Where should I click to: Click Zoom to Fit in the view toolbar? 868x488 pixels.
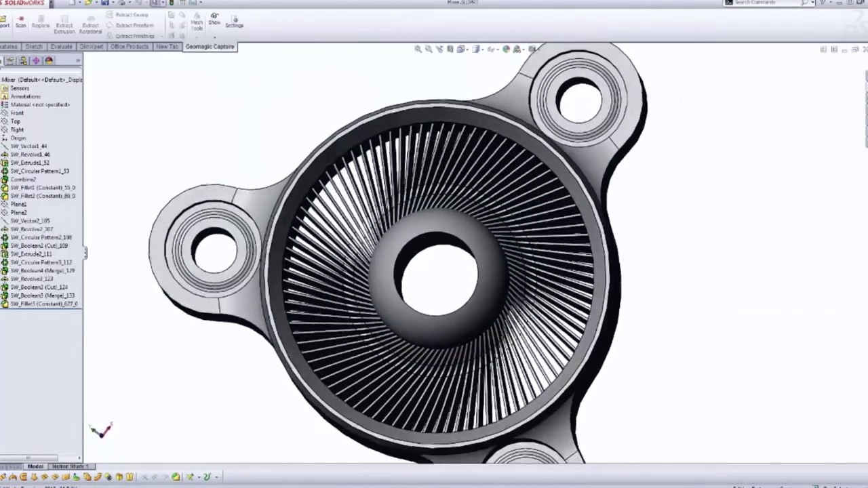tap(418, 49)
